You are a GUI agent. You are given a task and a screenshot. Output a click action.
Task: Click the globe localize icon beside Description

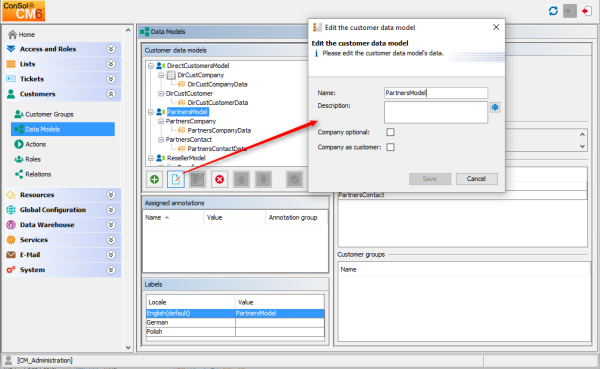(495, 107)
